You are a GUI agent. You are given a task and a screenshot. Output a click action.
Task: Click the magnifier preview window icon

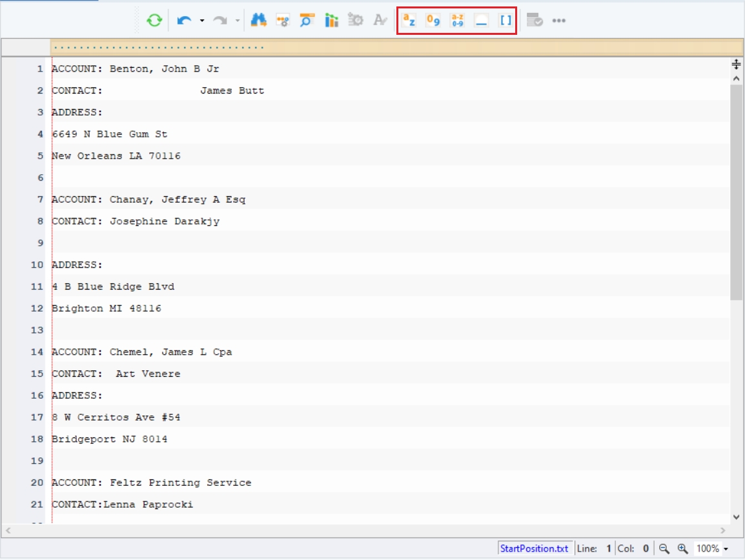(x=307, y=21)
